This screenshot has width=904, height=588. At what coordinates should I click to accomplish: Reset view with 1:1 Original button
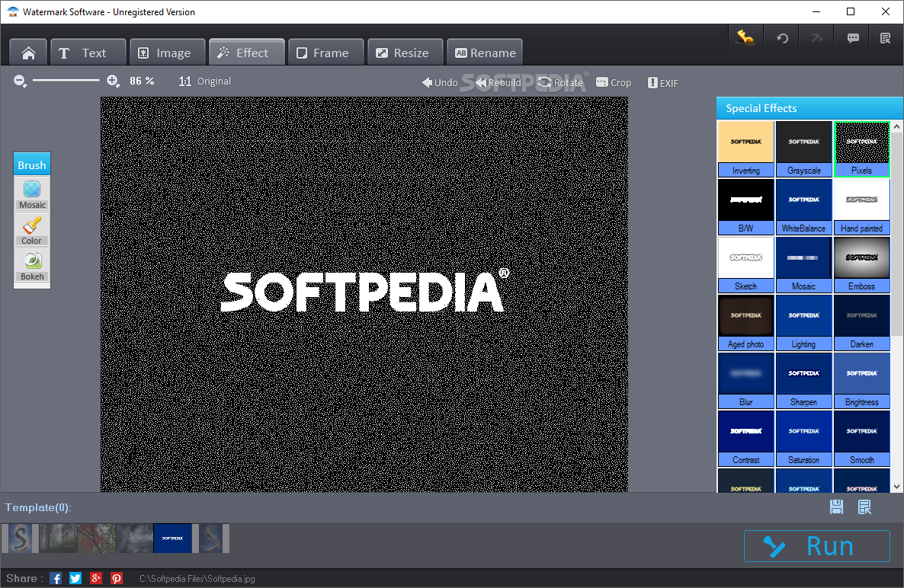[x=205, y=81]
